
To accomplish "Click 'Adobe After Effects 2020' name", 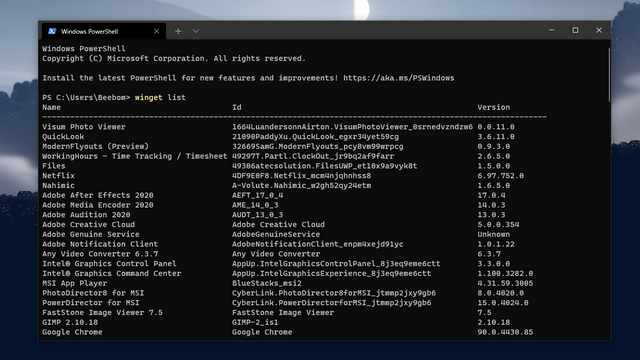I will [x=98, y=196].
